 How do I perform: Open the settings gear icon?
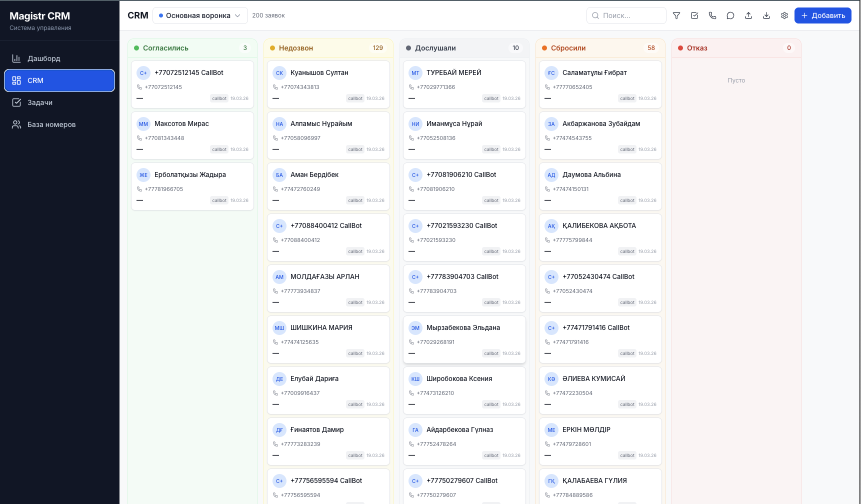coord(784,15)
